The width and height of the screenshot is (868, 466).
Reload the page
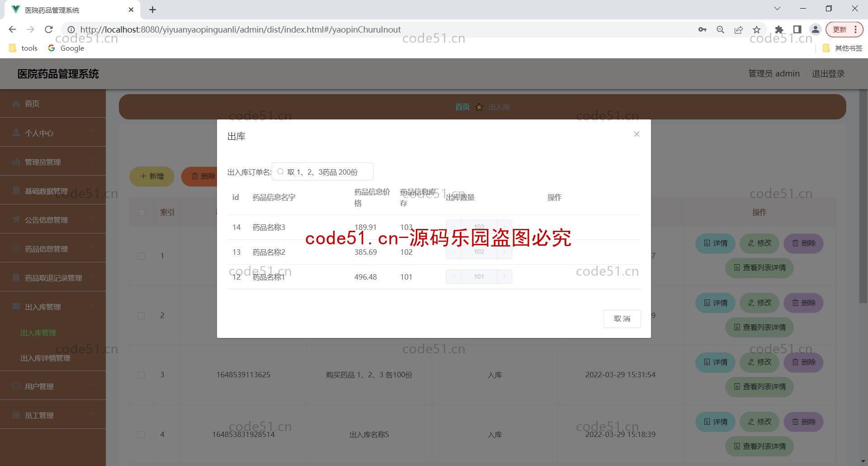(x=49, y=29)
